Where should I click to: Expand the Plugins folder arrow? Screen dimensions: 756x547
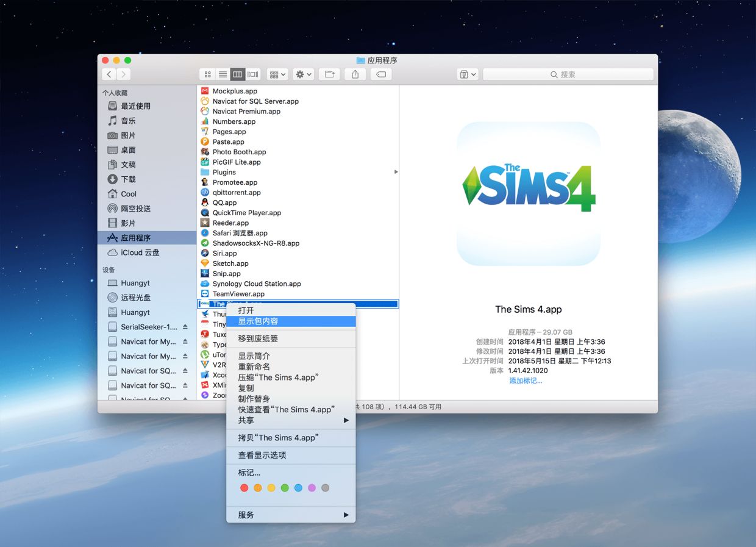396,172
